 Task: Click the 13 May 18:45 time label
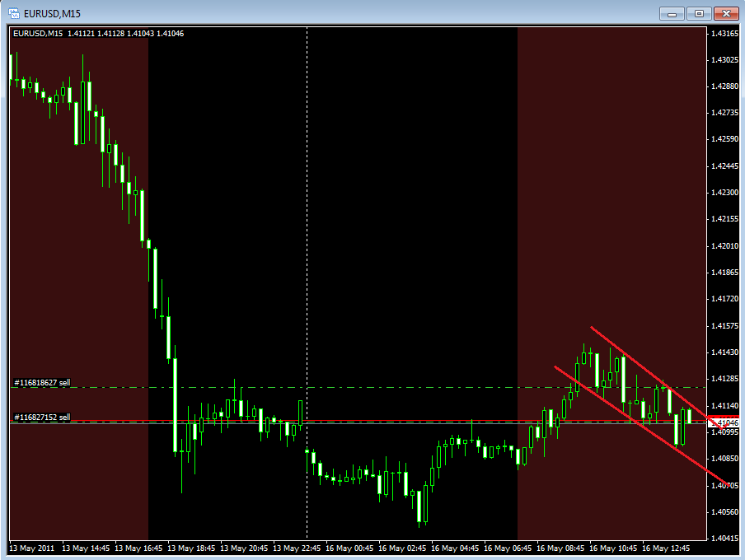191,548
